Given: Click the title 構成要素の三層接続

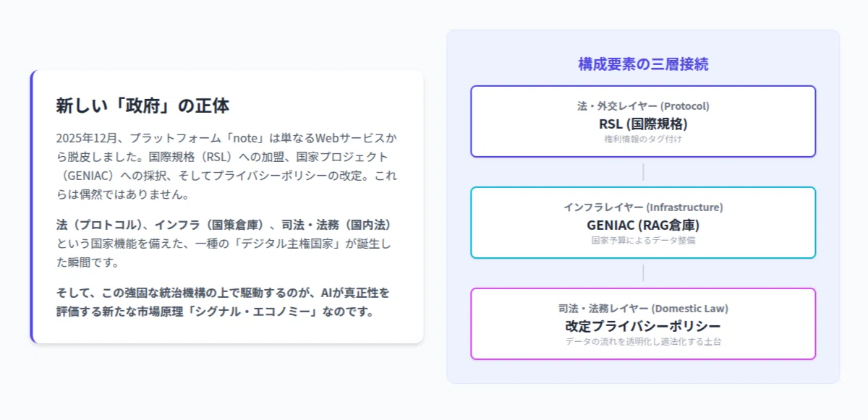Looking at the screenshot, I should click(x=643, y=64).
